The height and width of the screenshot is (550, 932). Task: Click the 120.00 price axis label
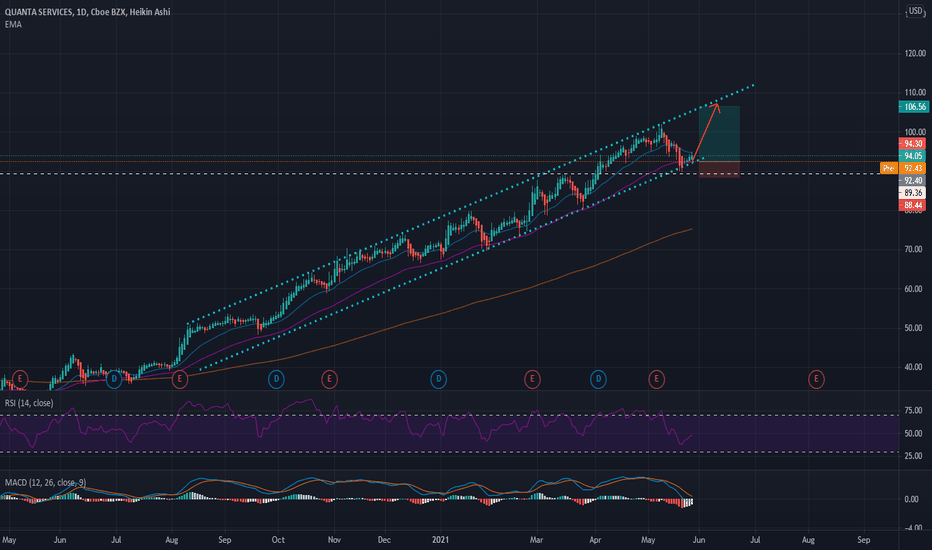(915, 54)
